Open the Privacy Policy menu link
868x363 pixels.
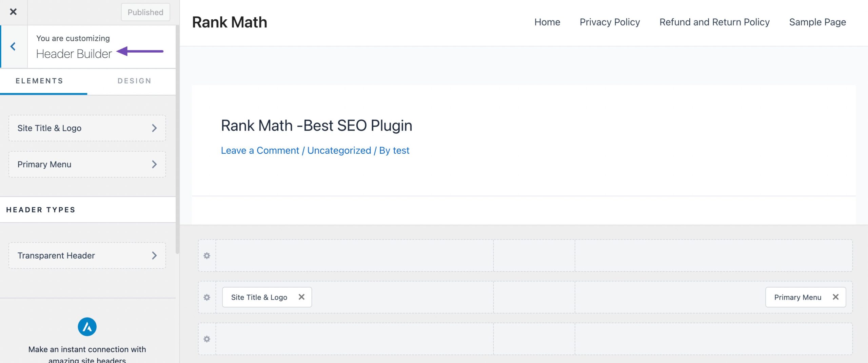click(610, 22)
